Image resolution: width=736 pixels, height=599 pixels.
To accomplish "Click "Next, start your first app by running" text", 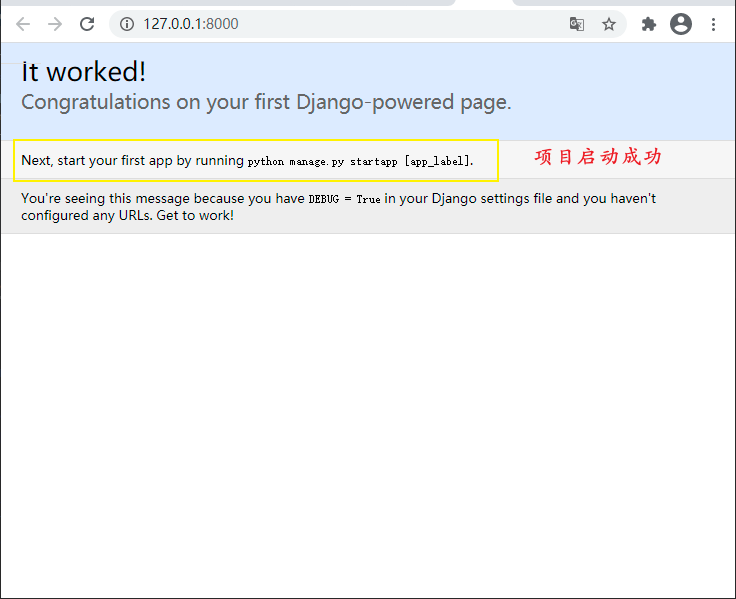I will coord(132,161).
